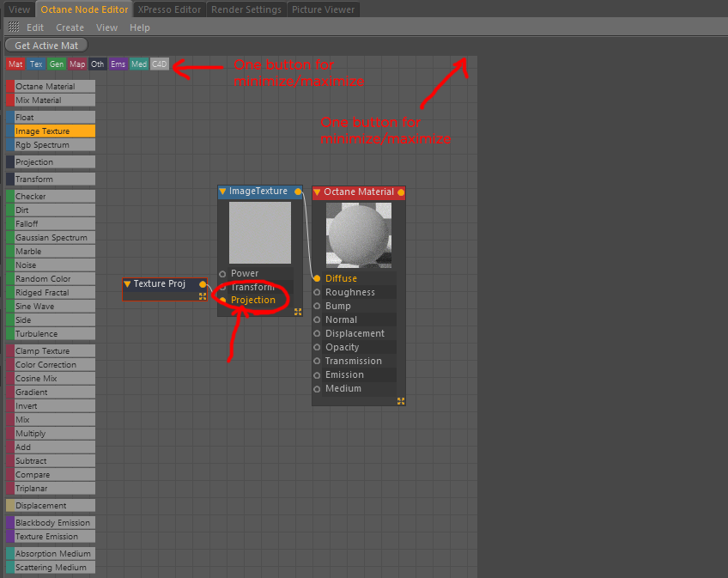Click the Displacement input port on Octane Material
The width and height of the screenshot is (728, 578).
pyautogui.click(x=317, y=333)
